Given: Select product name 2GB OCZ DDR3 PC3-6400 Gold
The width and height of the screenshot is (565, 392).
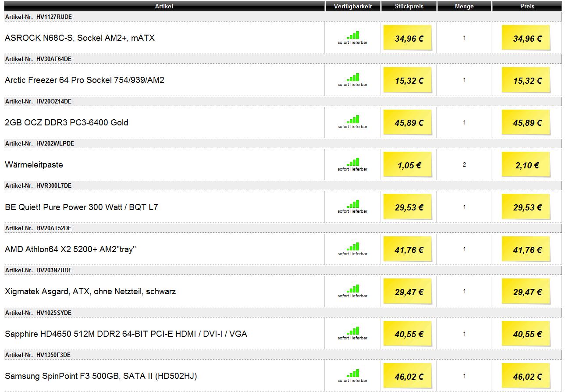Looking at the screenshot, I should coord(67,123).
